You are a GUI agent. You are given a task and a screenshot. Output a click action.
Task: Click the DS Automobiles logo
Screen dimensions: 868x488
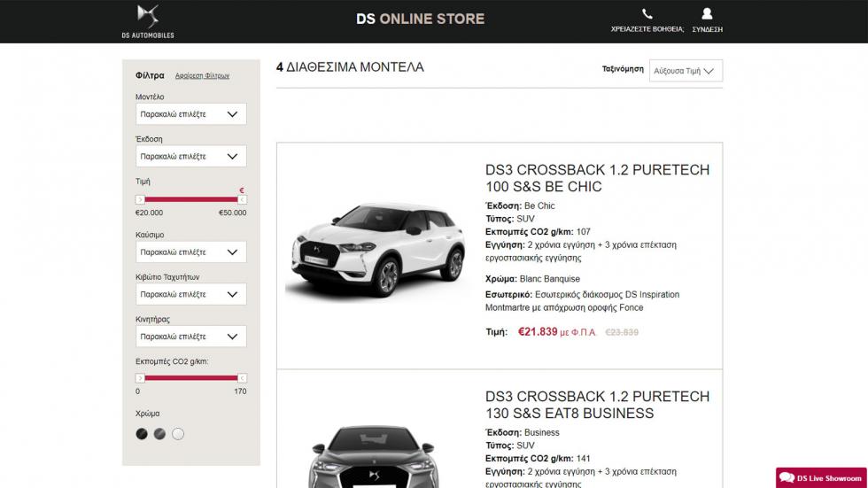tap(148, 21)
